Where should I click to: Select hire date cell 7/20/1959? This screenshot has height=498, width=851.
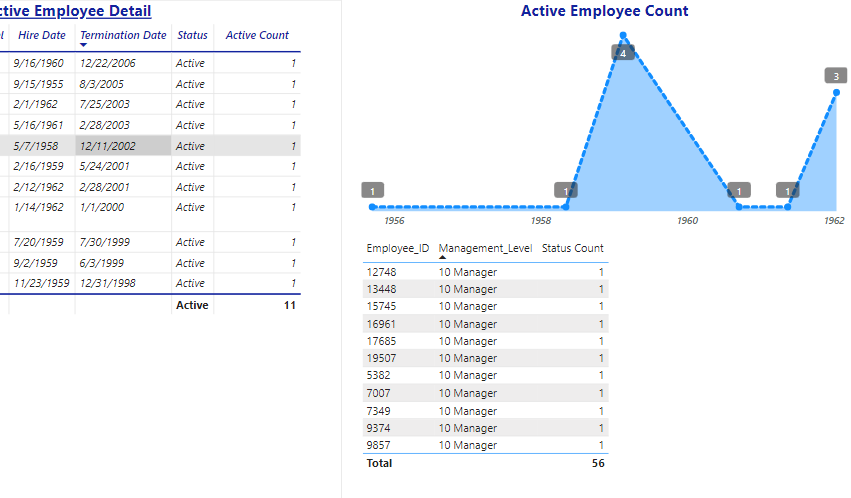point(39,242)
